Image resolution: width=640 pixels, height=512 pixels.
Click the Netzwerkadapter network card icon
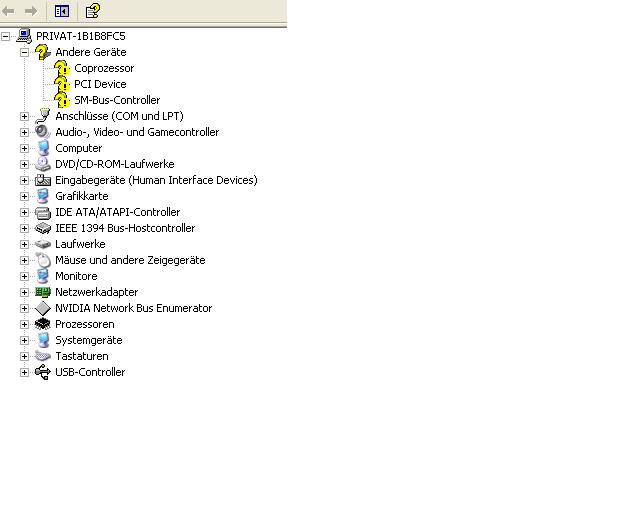[43, 292]
